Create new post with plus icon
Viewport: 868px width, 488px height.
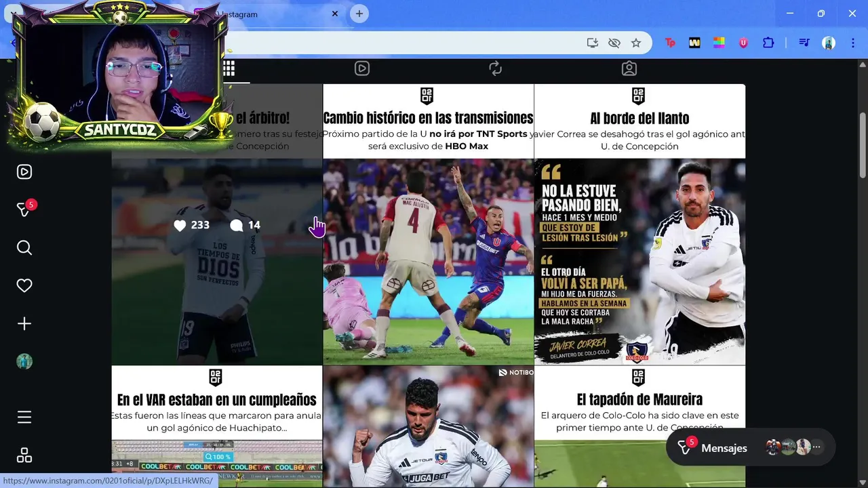point(24,324)
